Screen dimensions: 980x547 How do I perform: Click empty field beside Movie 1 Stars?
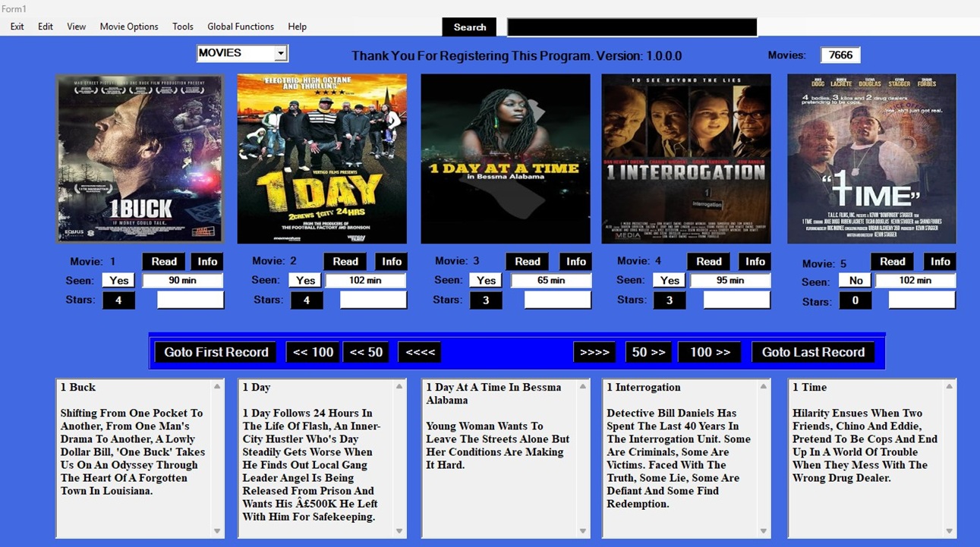pyautogui.click(x=191, y=300)
